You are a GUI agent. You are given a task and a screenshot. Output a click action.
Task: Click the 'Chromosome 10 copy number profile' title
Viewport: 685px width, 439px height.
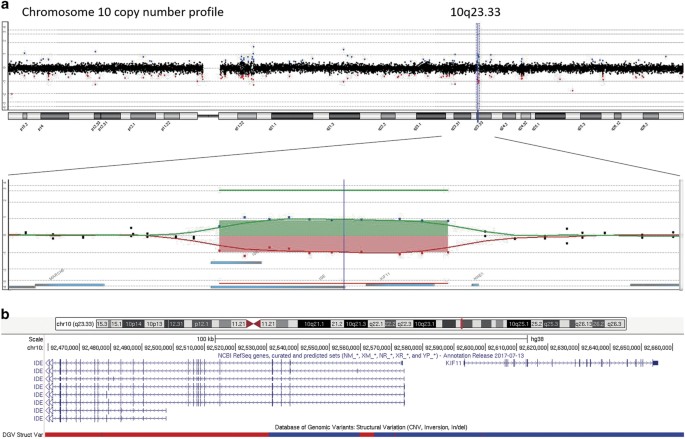123,12
